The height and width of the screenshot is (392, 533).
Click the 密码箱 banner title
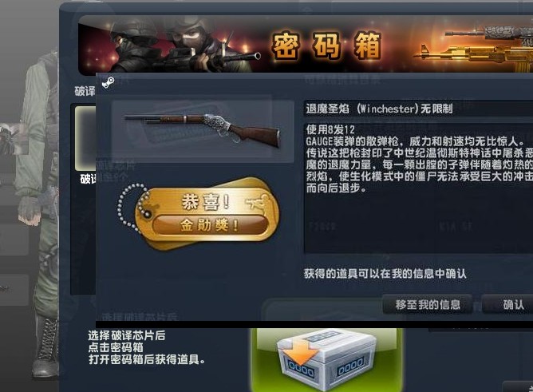(x=326, y=46)
